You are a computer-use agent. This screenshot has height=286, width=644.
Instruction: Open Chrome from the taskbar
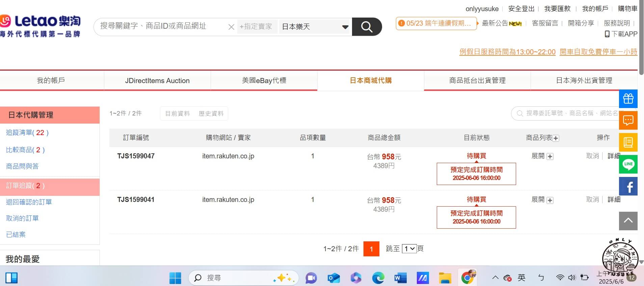467,278
